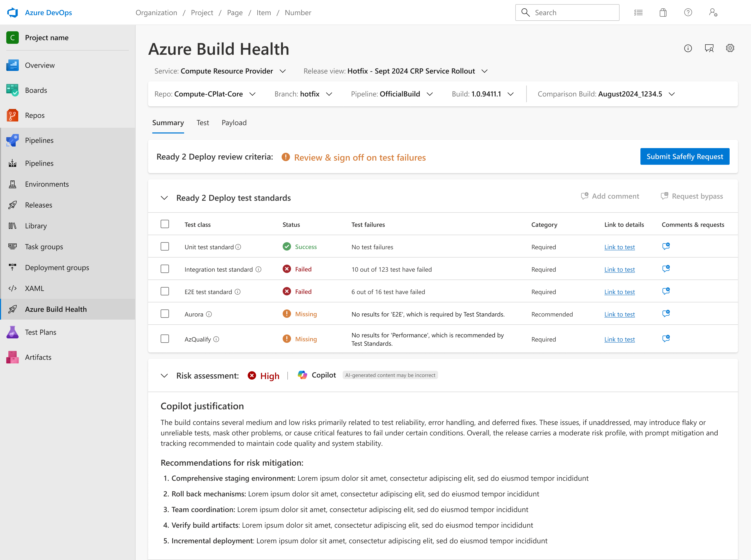Open Link to test for E2E test standard

point(620,292)
